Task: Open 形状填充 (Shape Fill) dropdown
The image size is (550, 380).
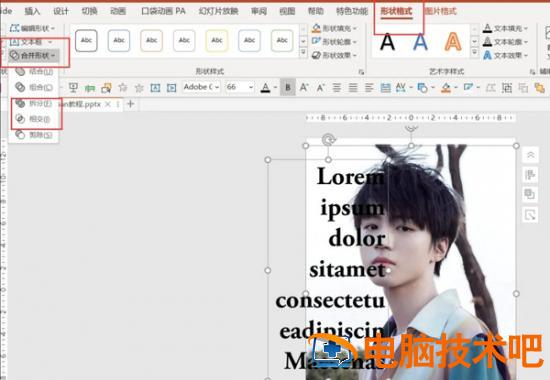Action: 334,28
